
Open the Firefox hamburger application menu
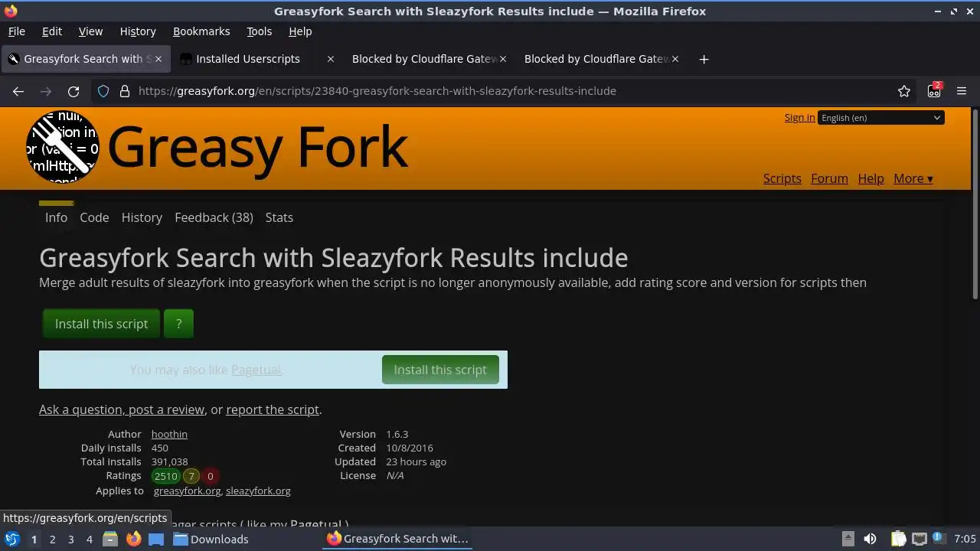point(962,91)
